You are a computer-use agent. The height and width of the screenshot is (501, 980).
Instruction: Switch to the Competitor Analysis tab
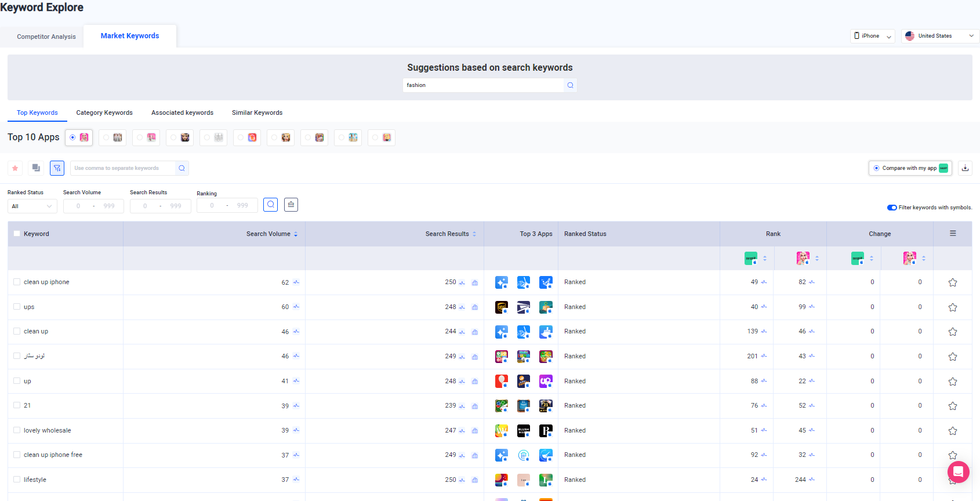[46, 37]
